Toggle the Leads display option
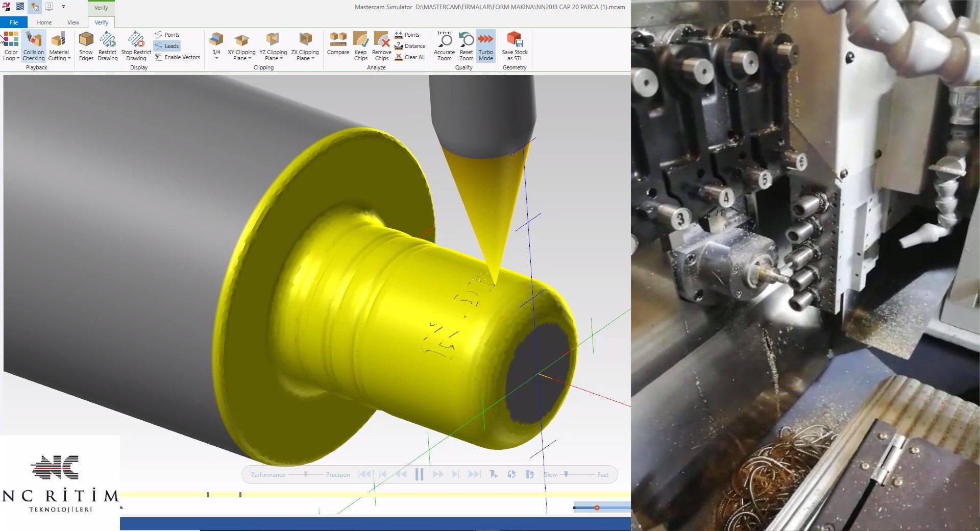 coord(167,46)
